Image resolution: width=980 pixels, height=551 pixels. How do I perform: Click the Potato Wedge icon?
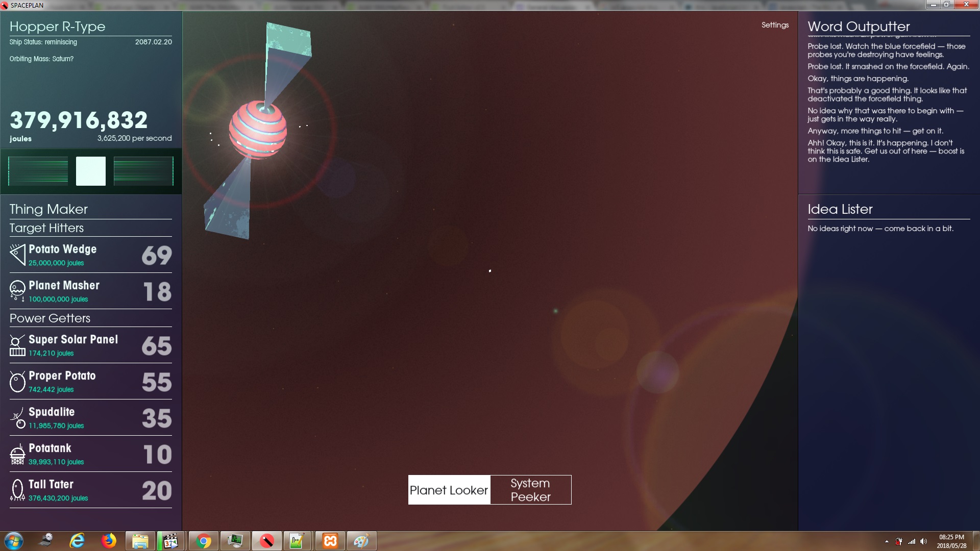click(x=17, y=255)
